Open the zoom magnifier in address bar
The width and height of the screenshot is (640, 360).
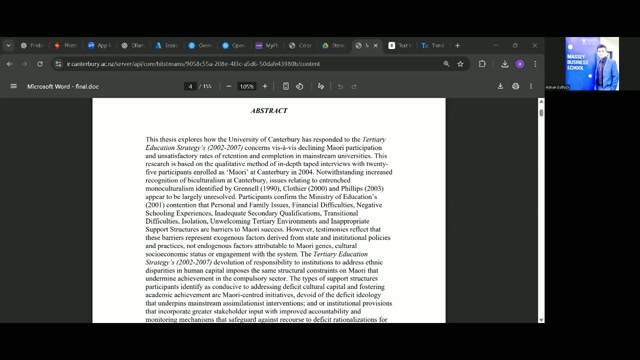(x=446, y=64)
